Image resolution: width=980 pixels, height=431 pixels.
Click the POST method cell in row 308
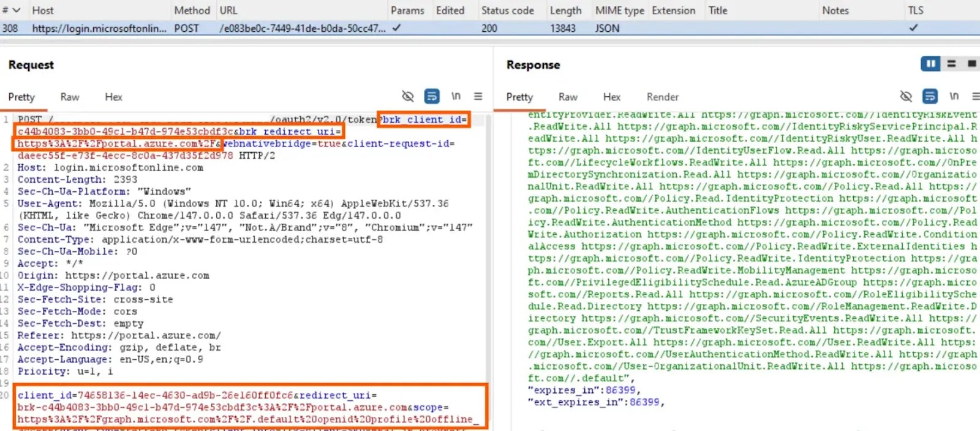tap(186, 28)
